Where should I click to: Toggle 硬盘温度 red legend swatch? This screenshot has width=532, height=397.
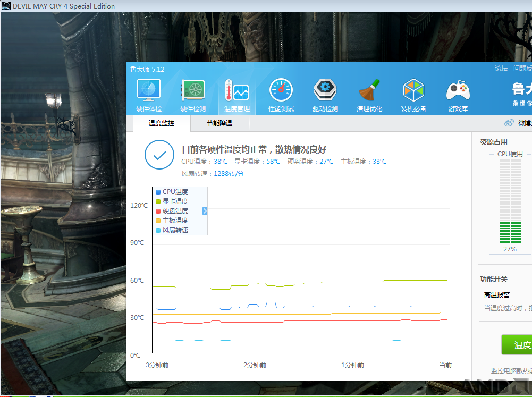[x=158, y=211]
